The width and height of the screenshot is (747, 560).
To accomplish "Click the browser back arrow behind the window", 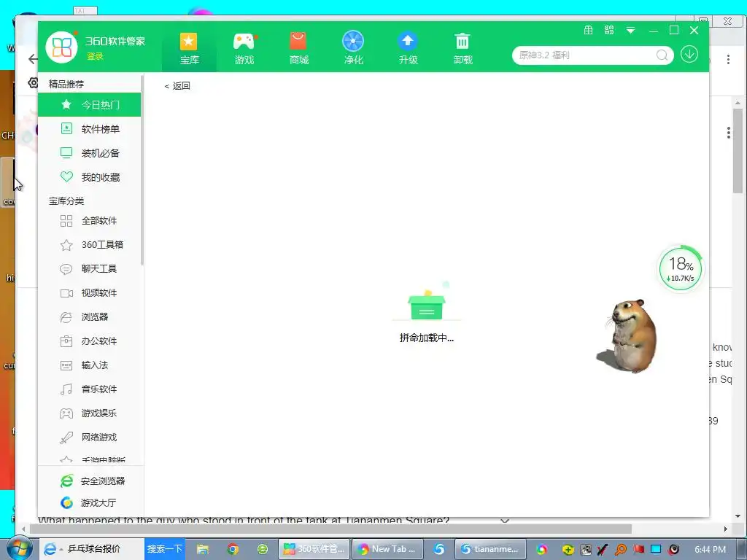I will [32, 59].
